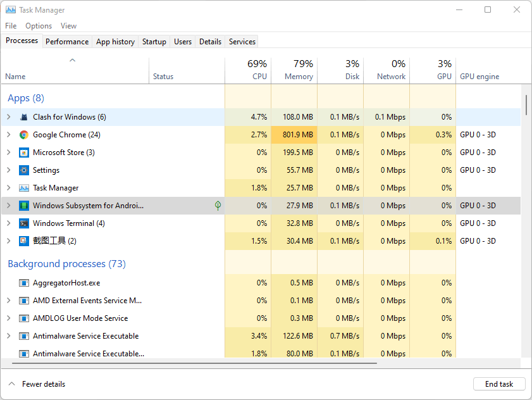Select the AggregatorHost.exe process name
The width and height of the screenshot is (532, 400).
click(66, 283)
